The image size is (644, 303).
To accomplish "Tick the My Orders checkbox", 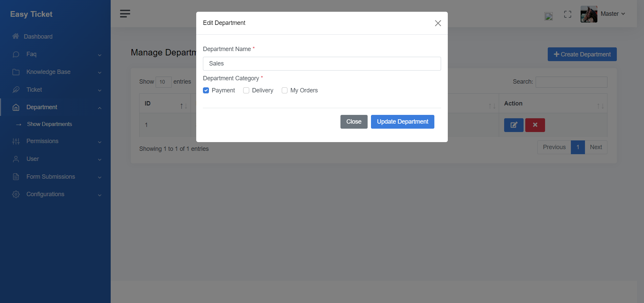I will [x=285, y=90].
